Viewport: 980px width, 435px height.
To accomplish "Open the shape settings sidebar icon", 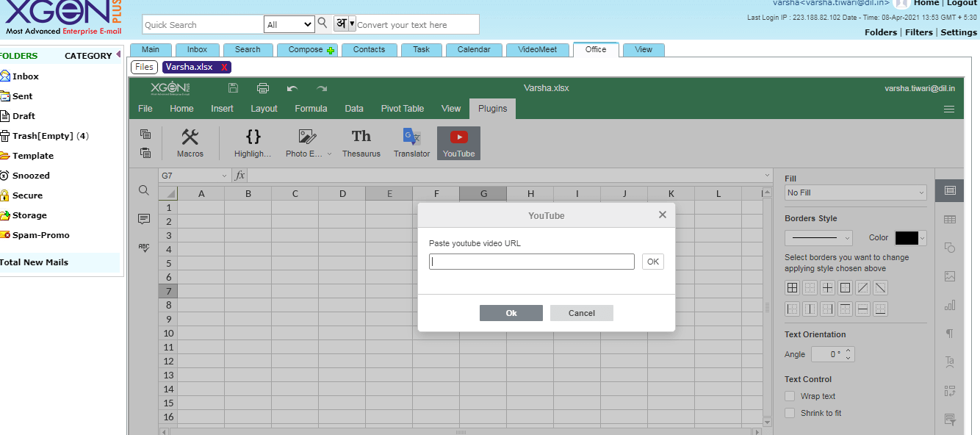I will [950, 248].
